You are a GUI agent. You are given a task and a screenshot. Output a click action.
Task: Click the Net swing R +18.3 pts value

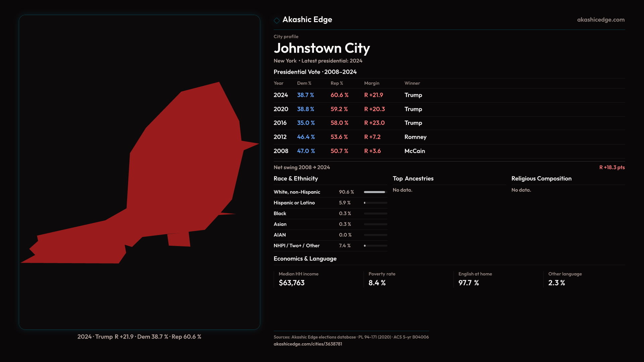pos(612,167)
